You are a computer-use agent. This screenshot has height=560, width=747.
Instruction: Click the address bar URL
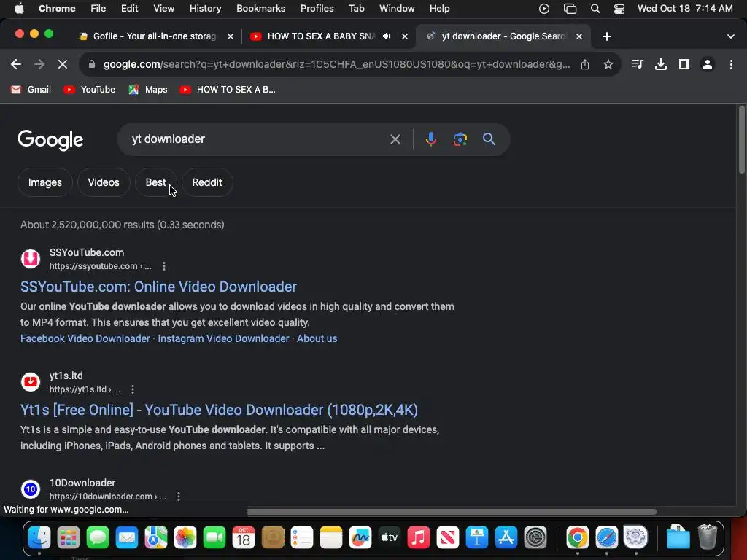tap(336, 64)
